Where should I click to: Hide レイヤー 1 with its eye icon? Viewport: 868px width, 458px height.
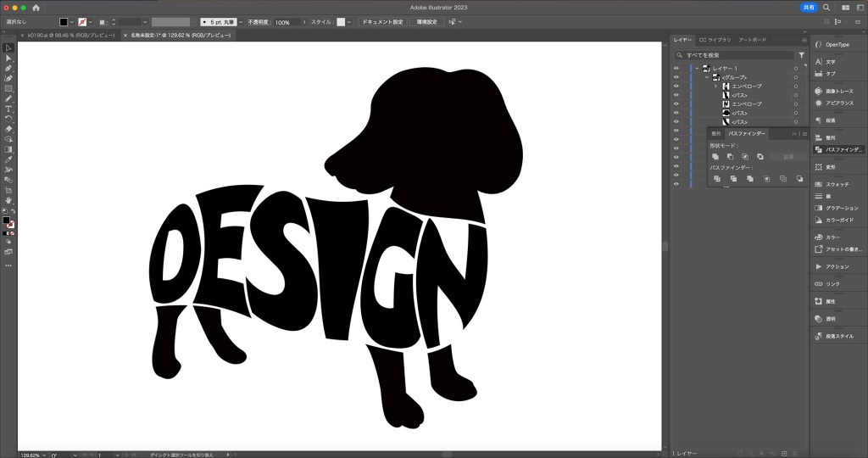coord(676,68)
